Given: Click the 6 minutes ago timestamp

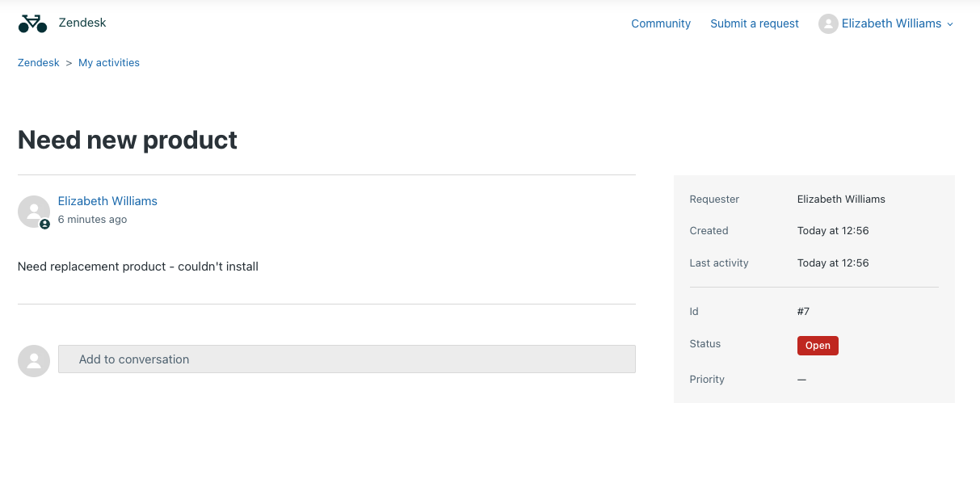Looking at the screenshot, I should pyautogui.click(x=92, y=220).
